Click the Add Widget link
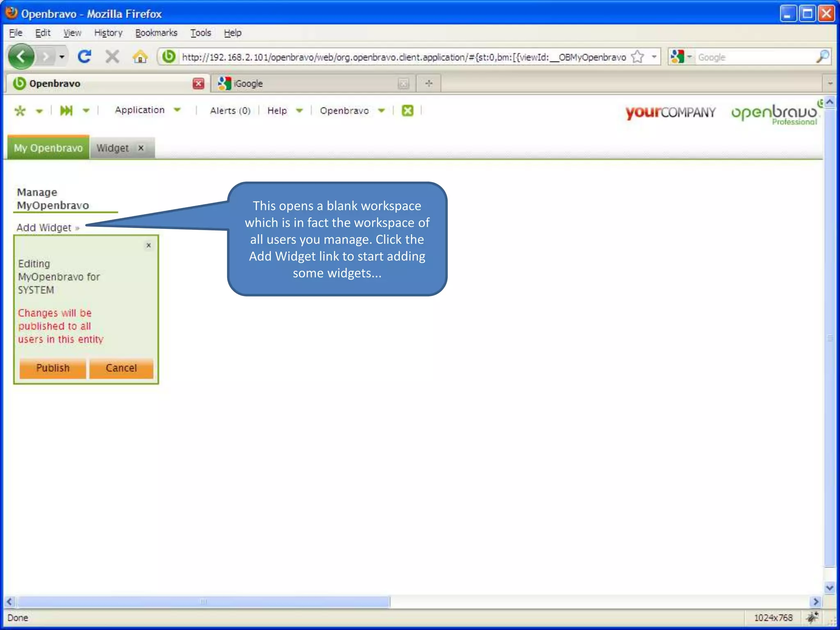Image resolution: width=840 pixels, height=630 pixels. 48,228
